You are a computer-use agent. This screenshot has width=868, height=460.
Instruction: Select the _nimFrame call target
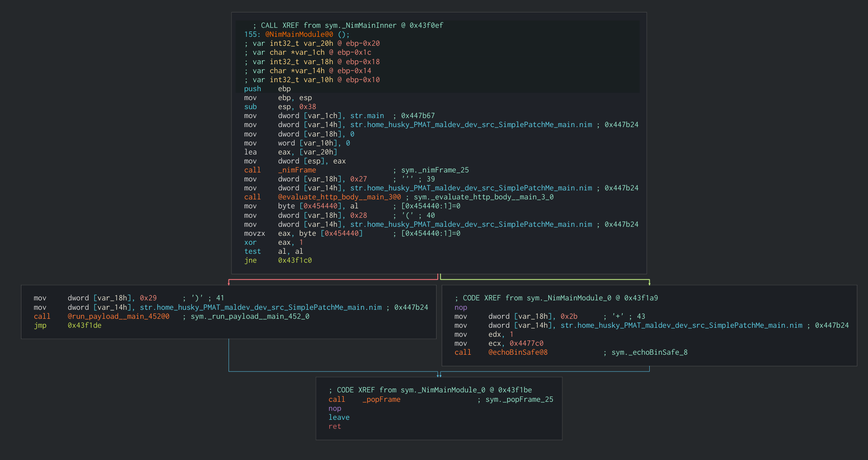point(297,170)
